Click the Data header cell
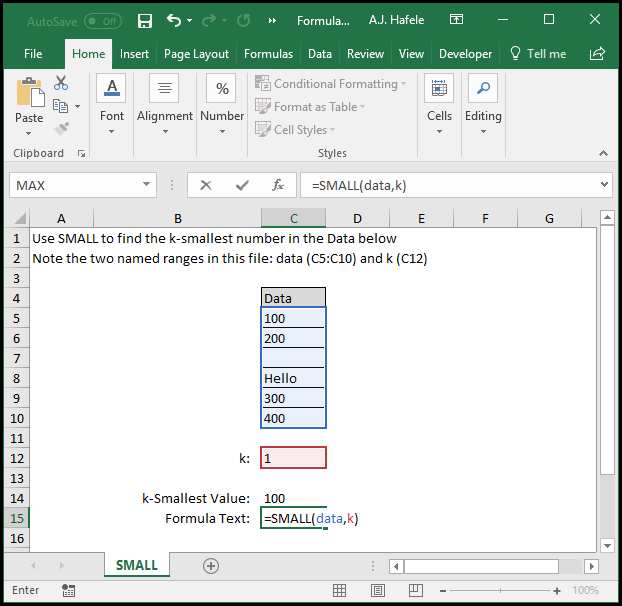This screenshot has height=606, width=622. 294,298
